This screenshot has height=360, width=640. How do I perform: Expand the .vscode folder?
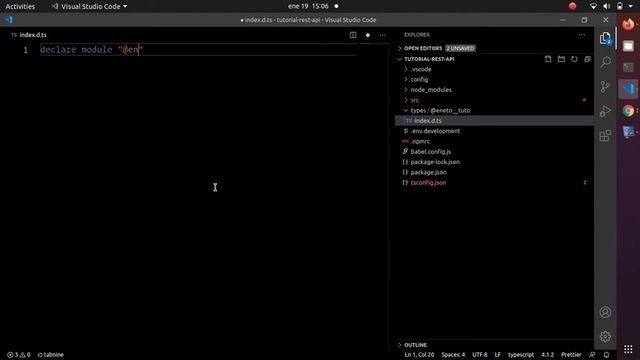420,69
